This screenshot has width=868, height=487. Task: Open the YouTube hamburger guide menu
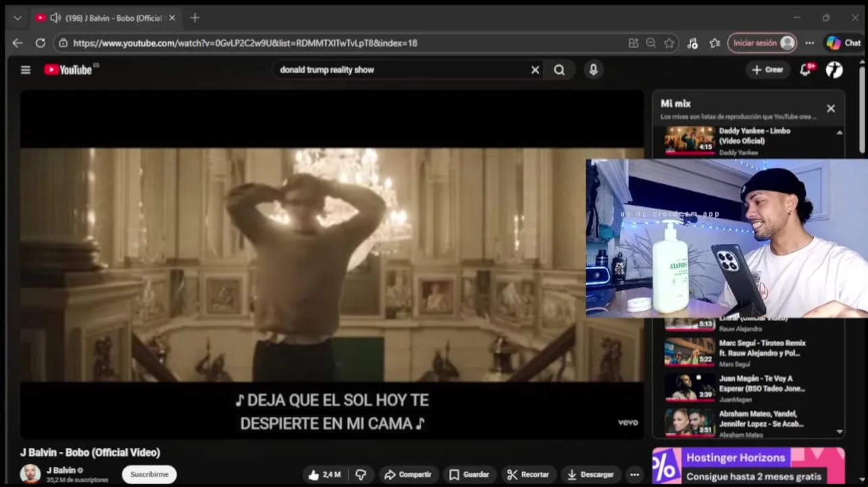[26, 70]
